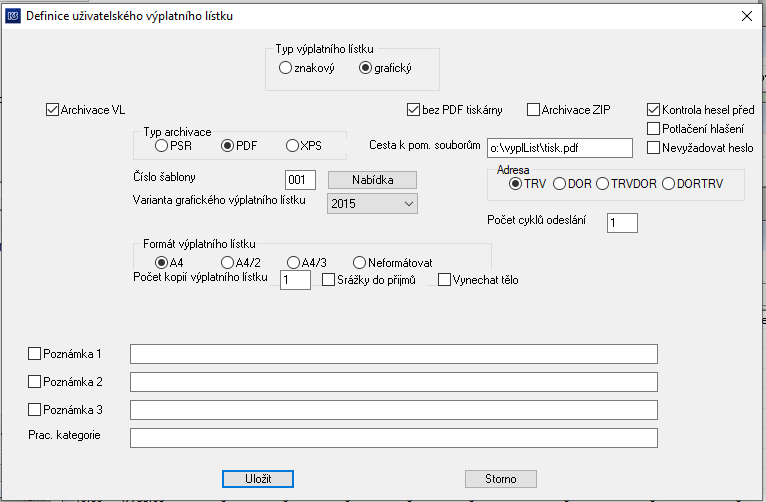Select TRV address option
The height and width of the screenshot is (502, 766).
click(515, 184)
